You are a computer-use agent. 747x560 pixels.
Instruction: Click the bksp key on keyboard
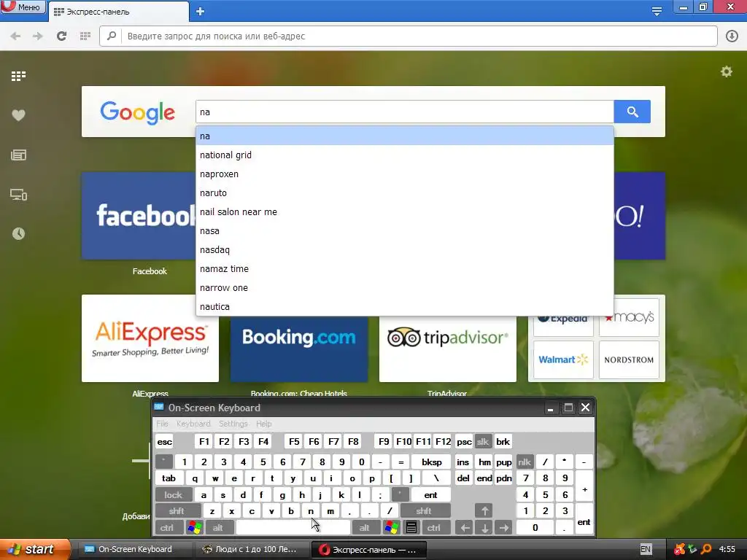click(432, 462)
